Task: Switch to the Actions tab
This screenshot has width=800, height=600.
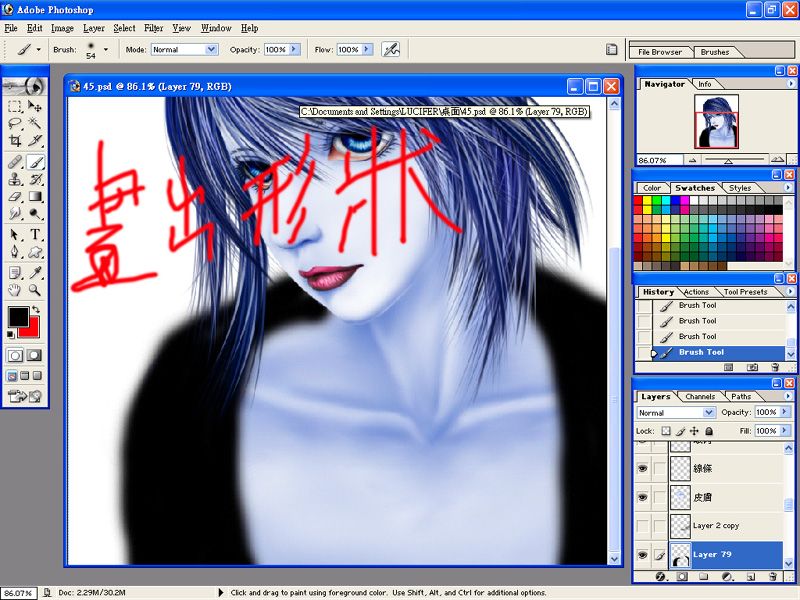Action: click(696, 292)
